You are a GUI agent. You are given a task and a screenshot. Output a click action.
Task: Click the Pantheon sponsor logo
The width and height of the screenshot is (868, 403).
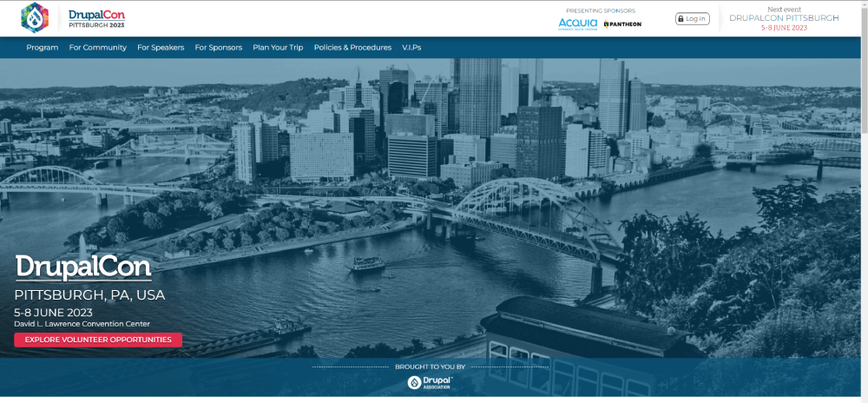pos(622,23)
